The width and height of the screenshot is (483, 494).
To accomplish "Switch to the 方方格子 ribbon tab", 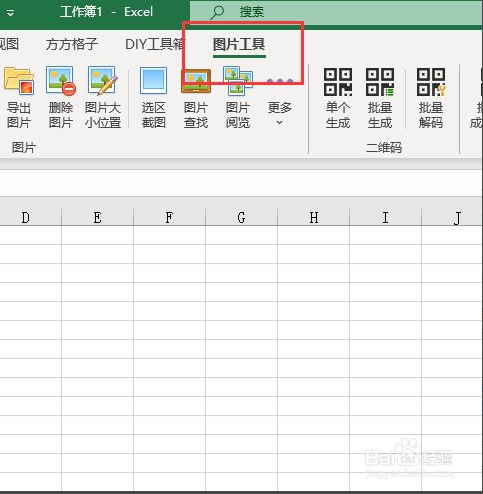I will pyautogui.click(x=72, y=44).
